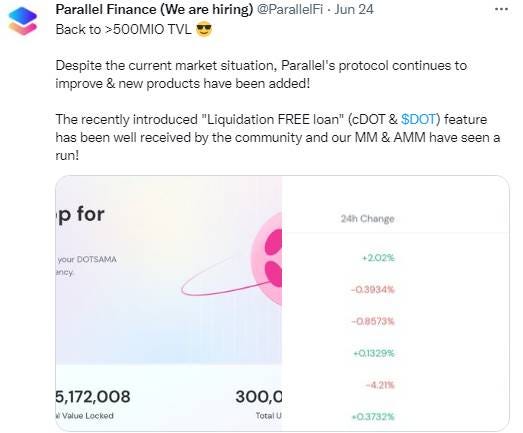The width and height of the screenshot is (523, 433).
Task: Select the +2.02% change value
Action: 378,258
